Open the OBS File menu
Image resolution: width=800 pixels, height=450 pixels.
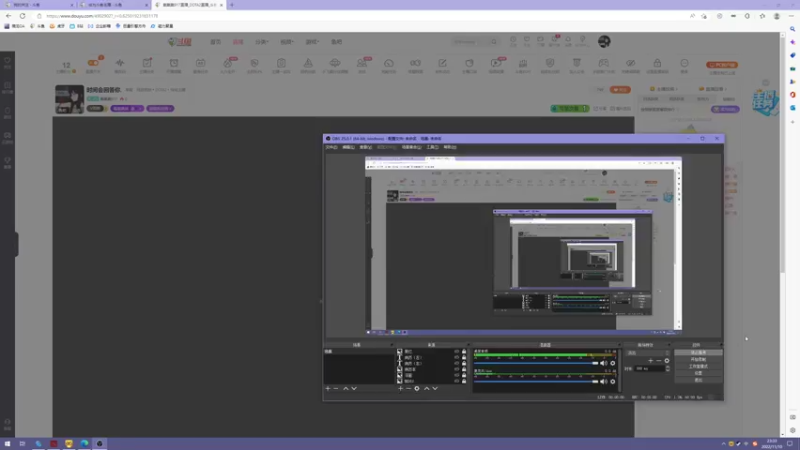point(332,147)
